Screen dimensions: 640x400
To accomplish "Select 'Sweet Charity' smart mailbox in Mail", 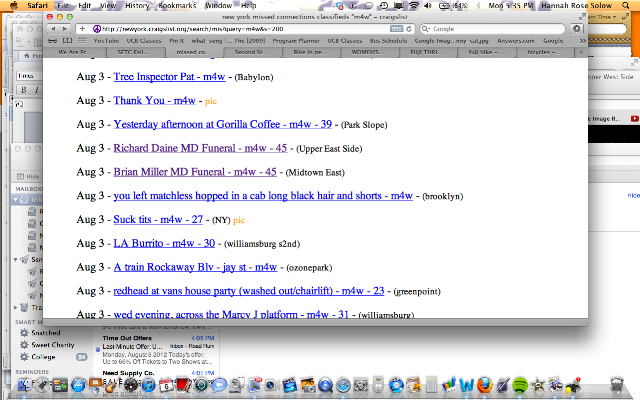I will 53,345.
